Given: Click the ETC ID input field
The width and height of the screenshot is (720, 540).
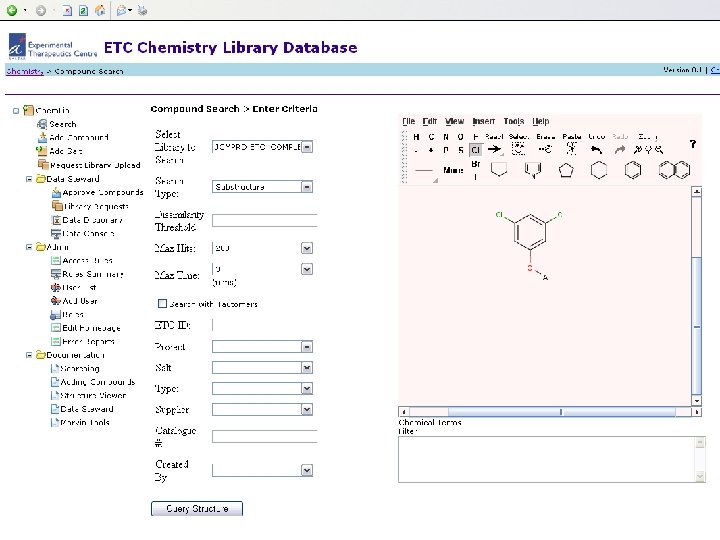Looking at the screenshot, I should click(x=264, y=325).
